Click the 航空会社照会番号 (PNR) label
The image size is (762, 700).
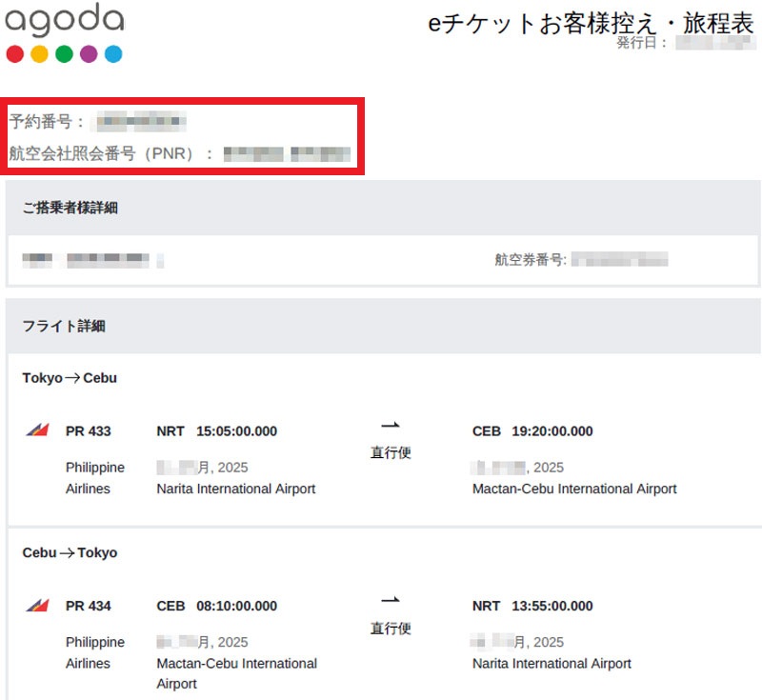(110, 154)
